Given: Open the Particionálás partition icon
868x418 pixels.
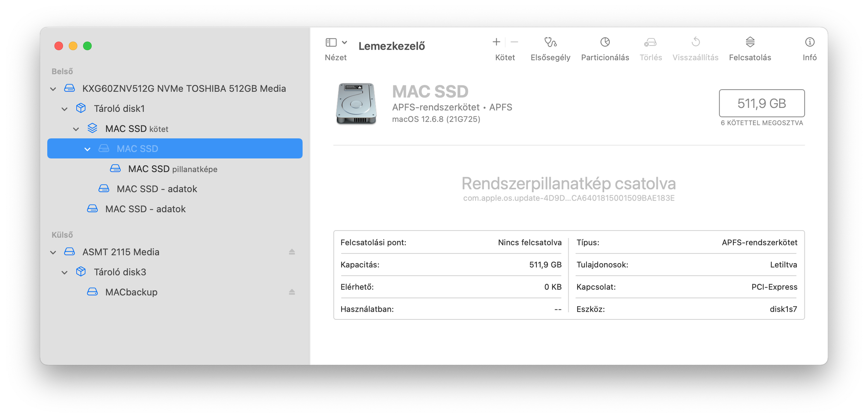Looking at the screenshot, I should (605, 42).
